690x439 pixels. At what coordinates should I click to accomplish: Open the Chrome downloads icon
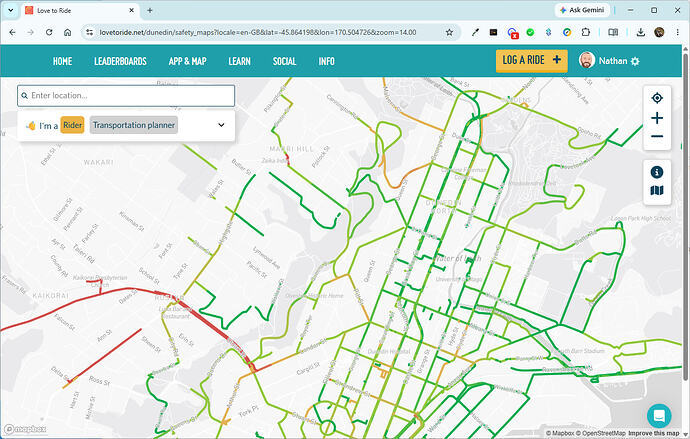(x=641, y=32)
